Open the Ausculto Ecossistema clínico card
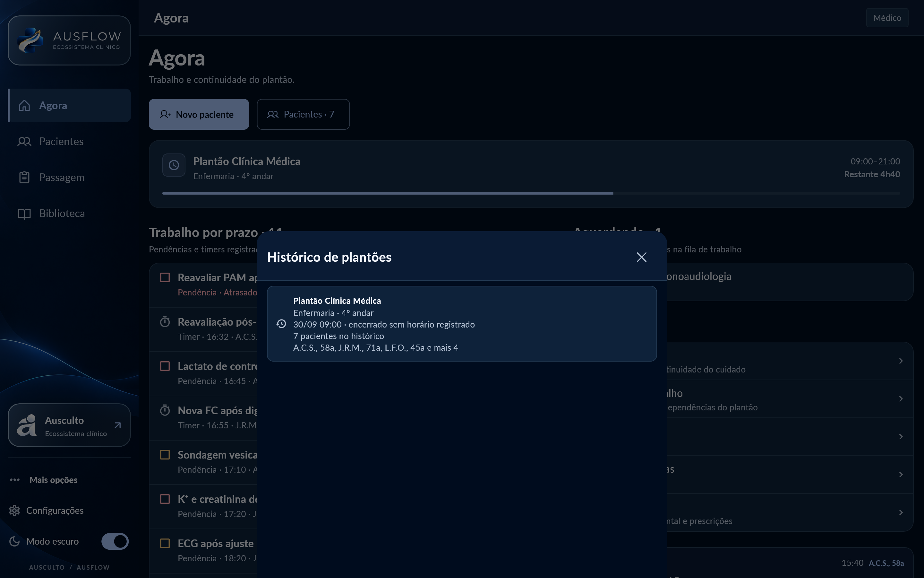This screenshot has width=924, height=578. [x=69, y=425]
